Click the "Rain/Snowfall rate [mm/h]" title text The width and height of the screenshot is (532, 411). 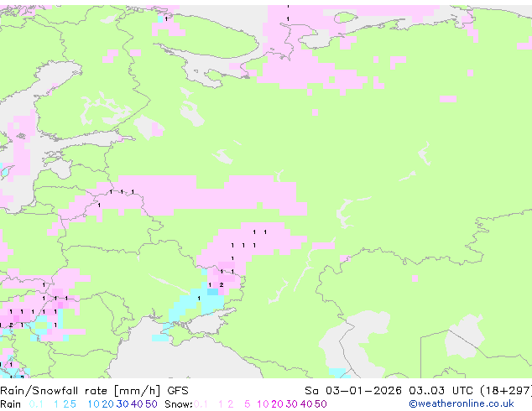click(x=80, y=391)
